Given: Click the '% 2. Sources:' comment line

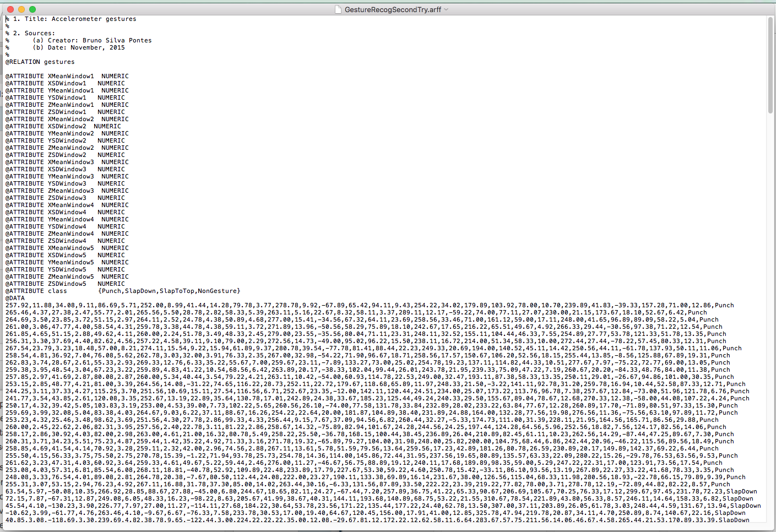Looking at the screenshot, I should point(30,33).
